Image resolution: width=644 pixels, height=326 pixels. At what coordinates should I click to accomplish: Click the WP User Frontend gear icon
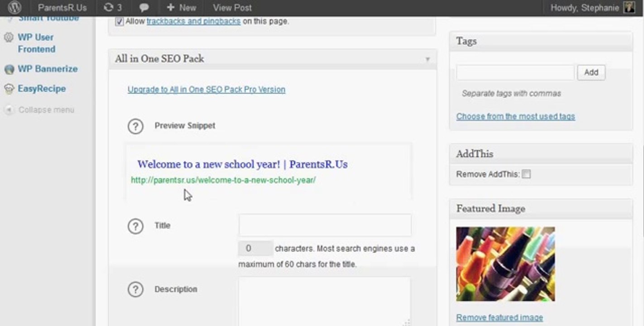pyautogui.click(x=9, y=38)
